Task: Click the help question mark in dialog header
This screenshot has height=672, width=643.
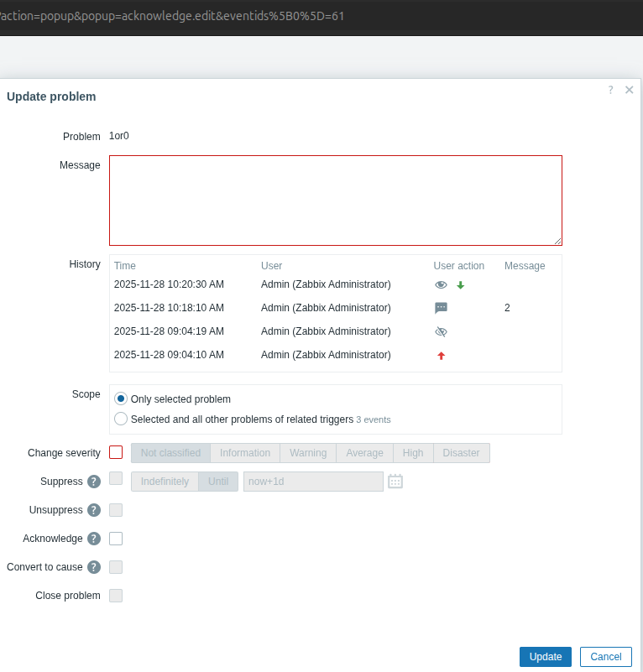Action: 610,90
